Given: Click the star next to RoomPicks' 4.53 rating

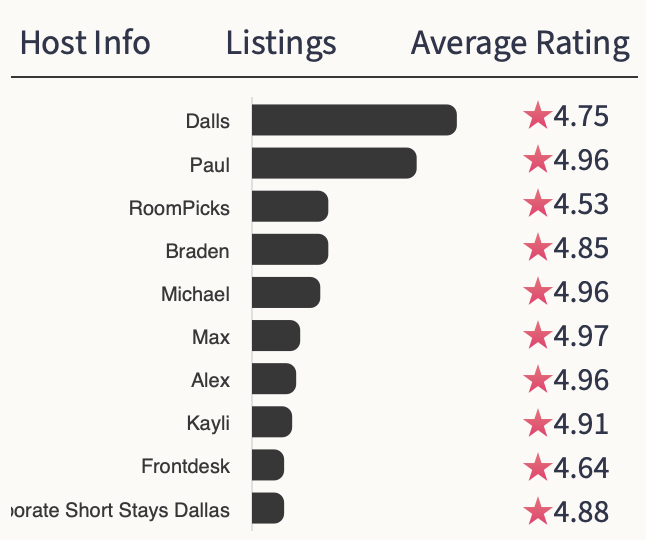Looking at the screenshot, I should click(x=537, y=204).
